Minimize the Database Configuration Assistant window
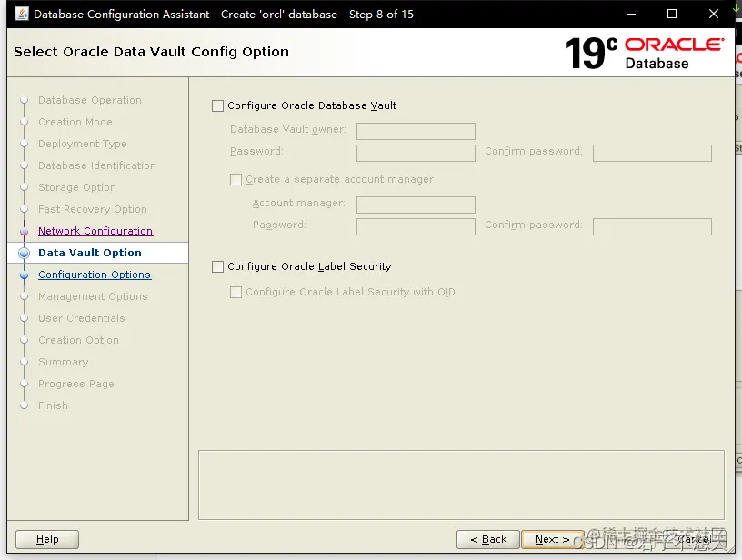The width and height of the screenshot is (742, 560). [631, 15]
